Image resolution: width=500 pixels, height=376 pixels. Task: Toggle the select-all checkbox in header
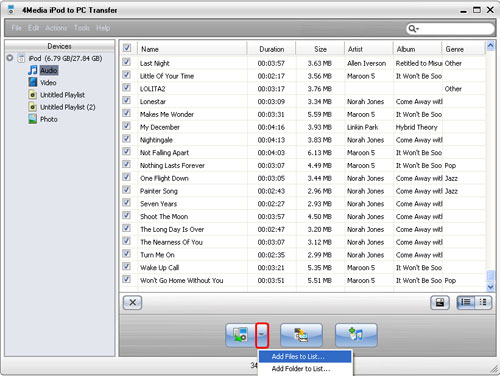pyautogui.click(x=127, y=48)
